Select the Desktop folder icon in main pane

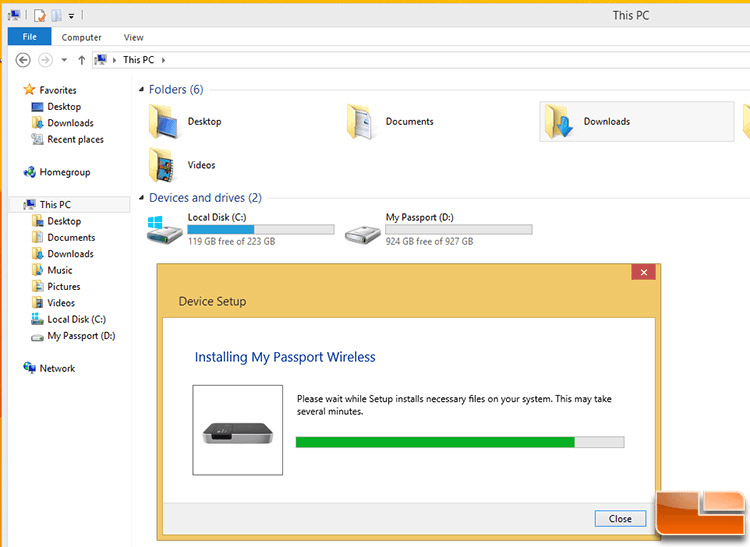165,121
